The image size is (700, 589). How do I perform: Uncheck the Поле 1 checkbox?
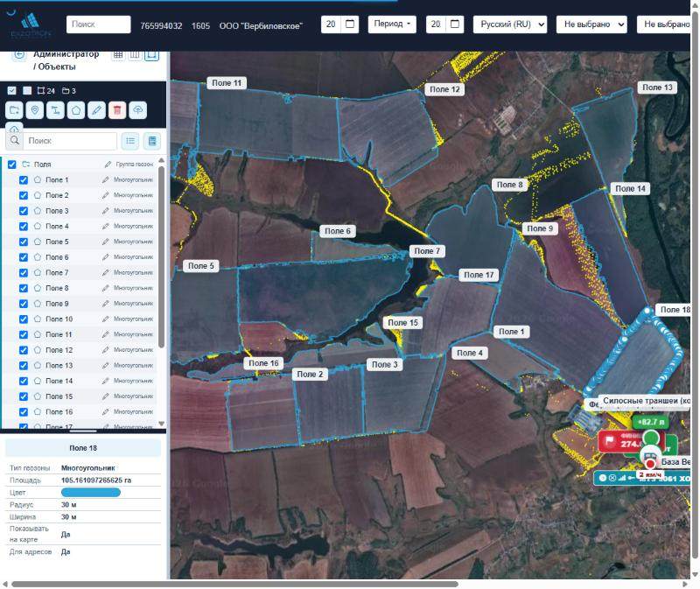pyautogui.click(x=24, y=180)
